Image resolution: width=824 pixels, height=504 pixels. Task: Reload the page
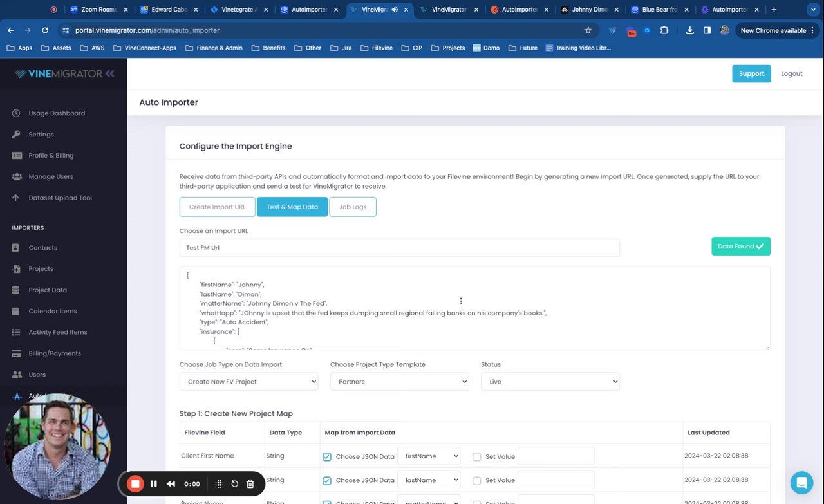45,30
